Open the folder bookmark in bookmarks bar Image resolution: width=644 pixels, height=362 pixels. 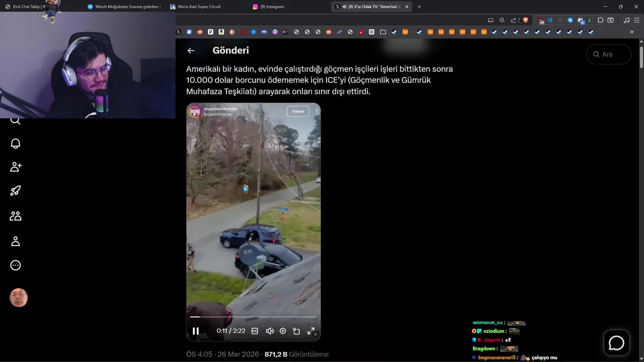pyautogui.click(x=383, y=32)
